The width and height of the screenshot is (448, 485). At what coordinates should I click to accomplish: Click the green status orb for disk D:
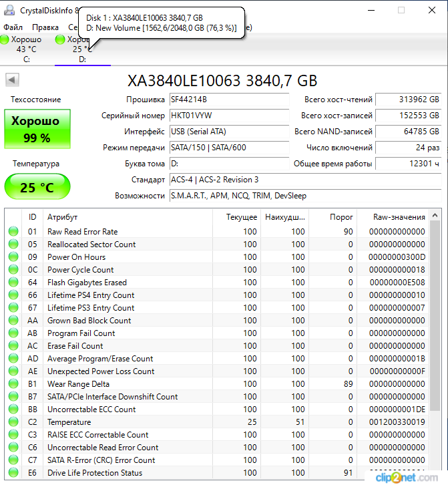pyautogui.click(x=60, y=39)
